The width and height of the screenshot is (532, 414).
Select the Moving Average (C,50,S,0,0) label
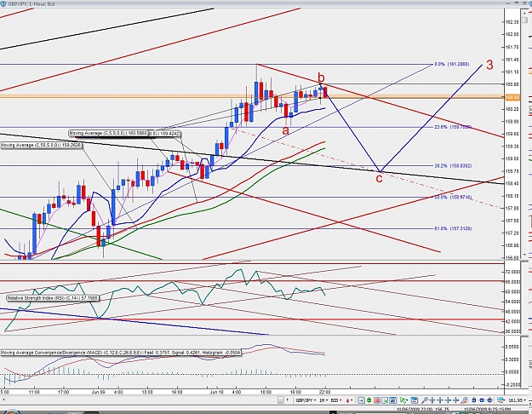[41, 145]
